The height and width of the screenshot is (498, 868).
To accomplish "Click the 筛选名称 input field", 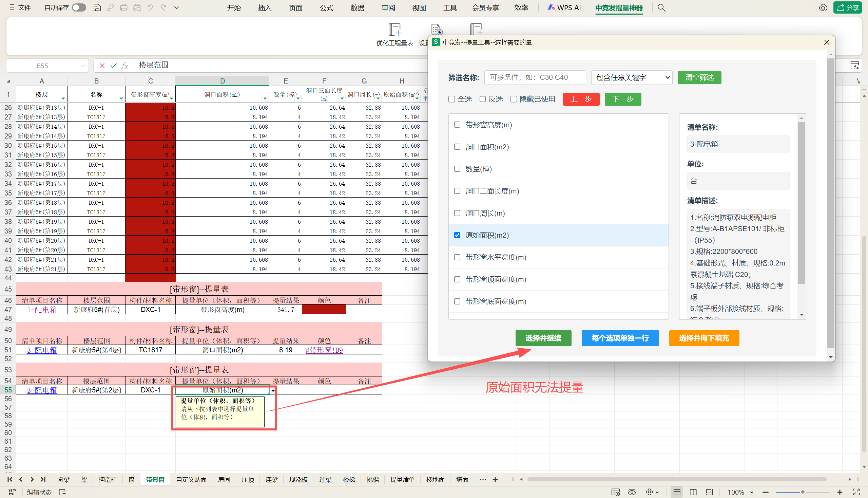I will pos(535,78).
